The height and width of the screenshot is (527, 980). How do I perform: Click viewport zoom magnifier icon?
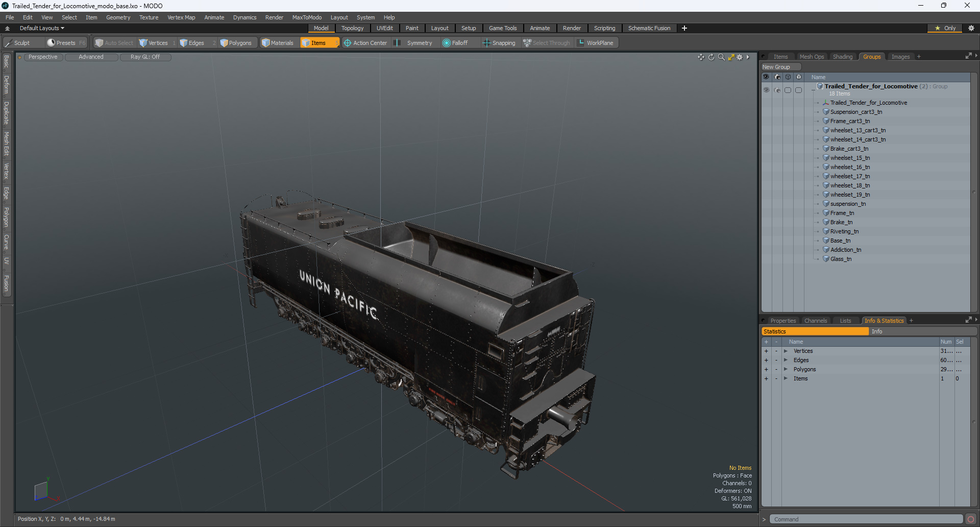point(721,57)
